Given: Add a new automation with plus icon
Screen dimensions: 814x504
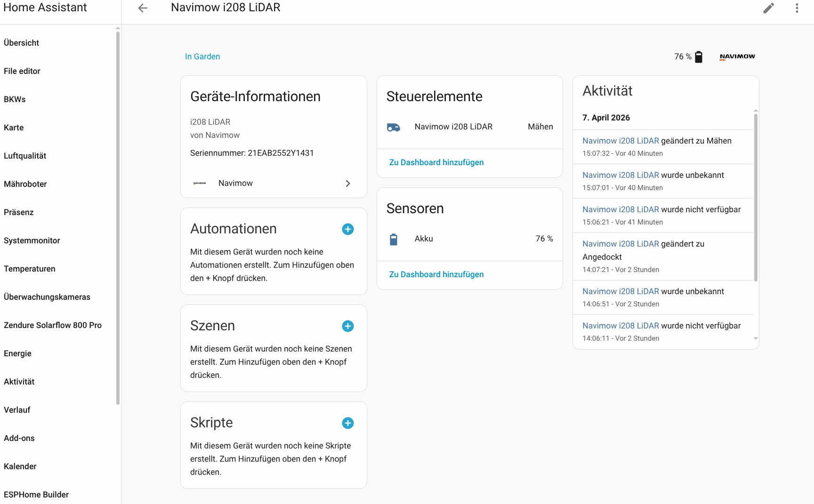Looking at the screenshot, I should click(347, 229).
